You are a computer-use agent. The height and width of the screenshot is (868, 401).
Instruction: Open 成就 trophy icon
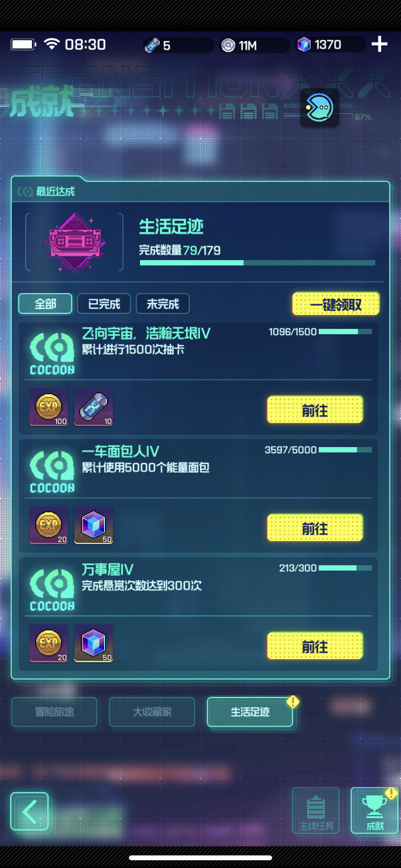click(x=374, y=811)
